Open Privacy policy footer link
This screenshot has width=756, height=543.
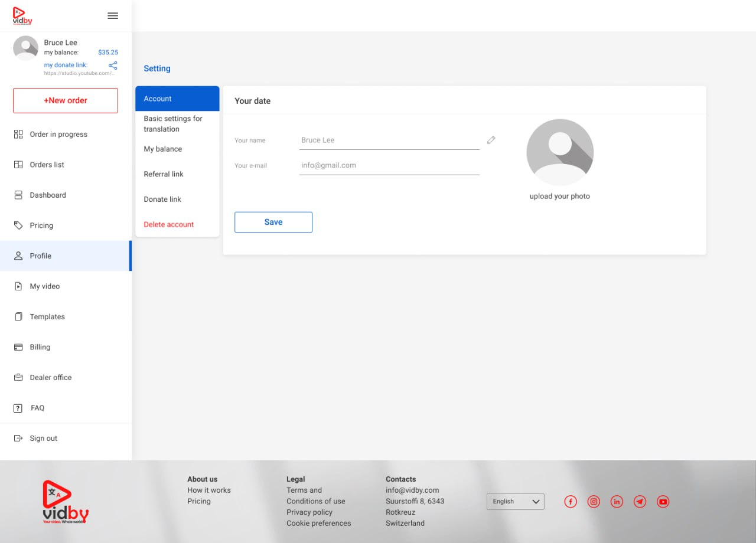309,512
